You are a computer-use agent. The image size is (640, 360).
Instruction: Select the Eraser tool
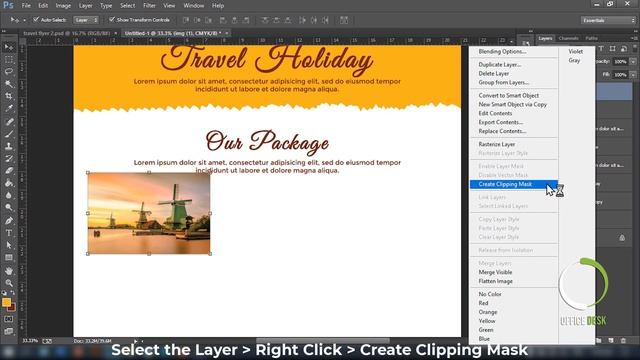tap(9, 171)
